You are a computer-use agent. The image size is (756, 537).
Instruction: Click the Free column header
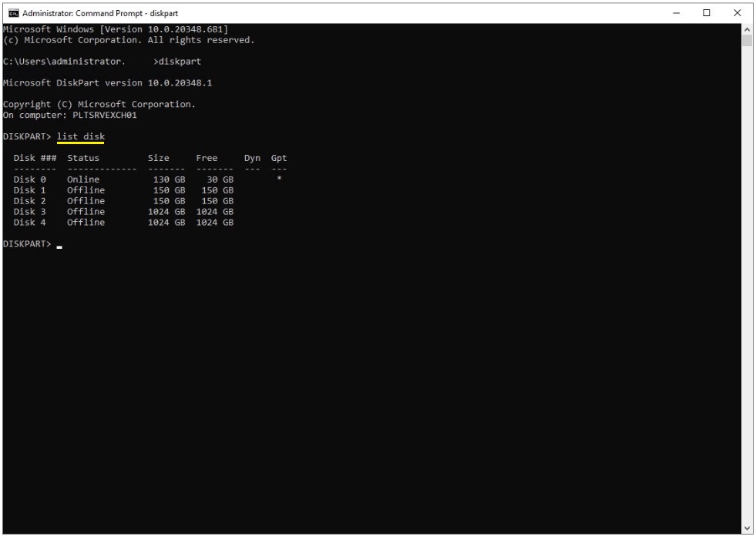tap(207, 158)
